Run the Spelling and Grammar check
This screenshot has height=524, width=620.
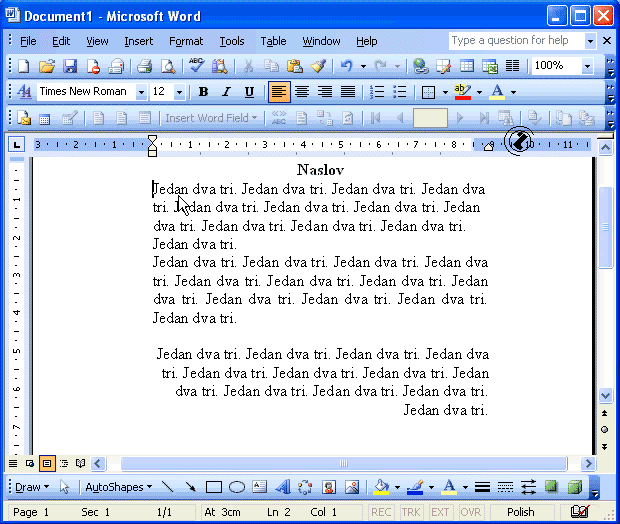pos(196,66)
